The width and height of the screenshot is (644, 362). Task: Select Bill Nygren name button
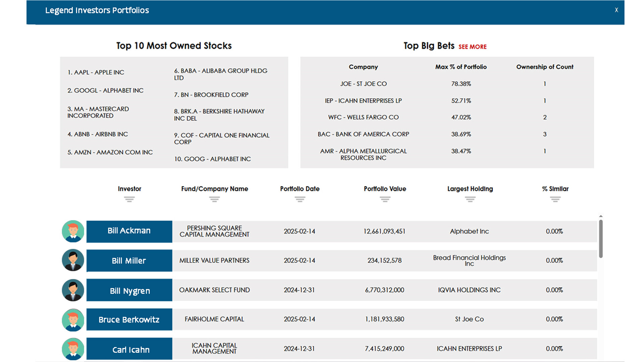click(129, 290)
